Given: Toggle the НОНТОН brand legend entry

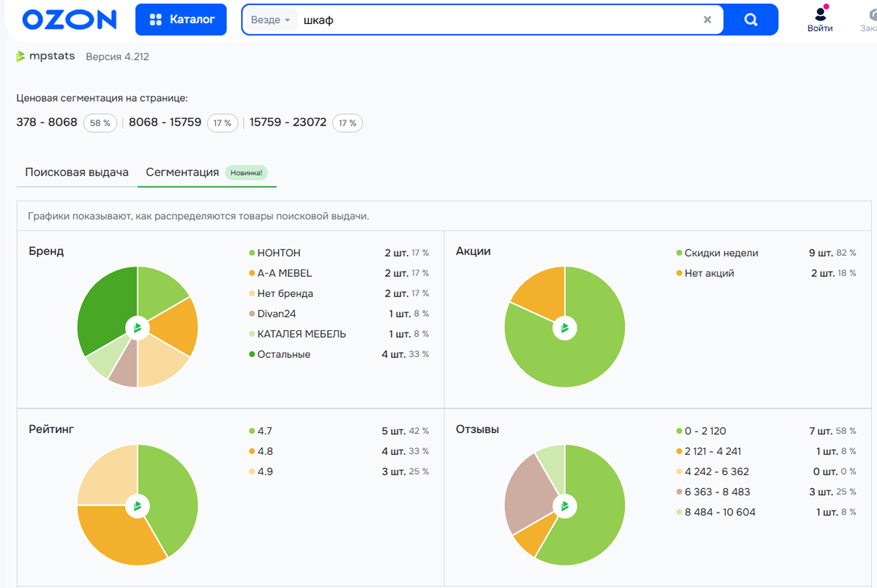Looking at the screenshot, I should click(278, 253).
